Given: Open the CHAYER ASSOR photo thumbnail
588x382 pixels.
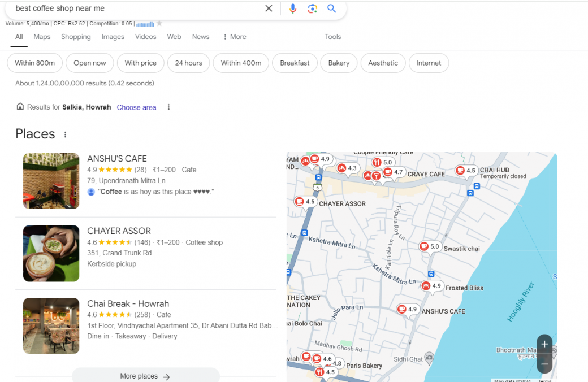Looking at the screenshot, I should (x=51, y=253).
